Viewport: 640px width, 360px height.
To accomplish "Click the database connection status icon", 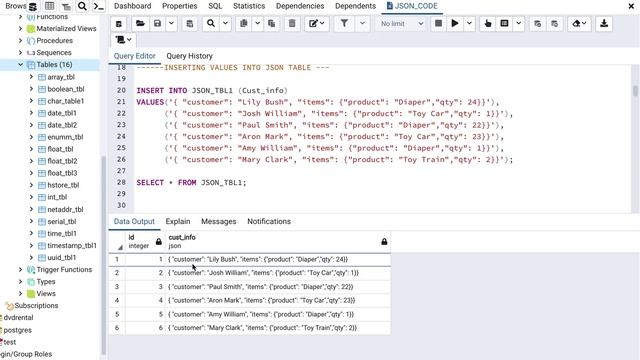I will [x=119, y=24].
